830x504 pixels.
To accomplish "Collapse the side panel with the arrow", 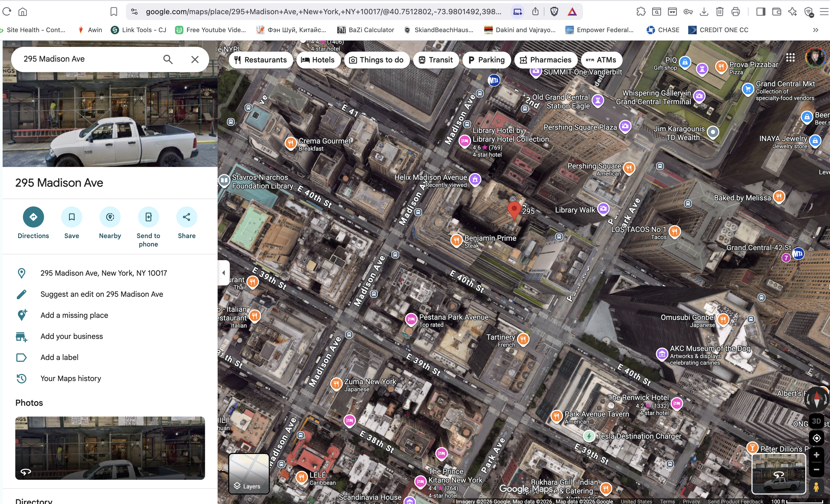I will click(x=224, y=273).
